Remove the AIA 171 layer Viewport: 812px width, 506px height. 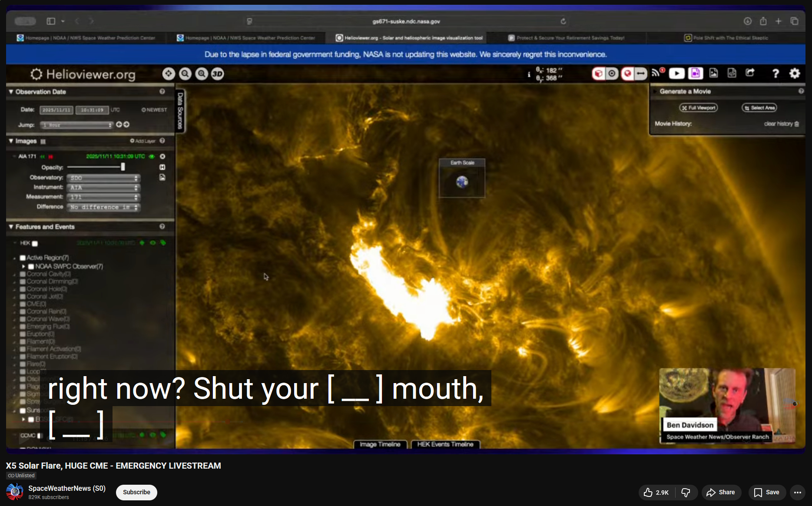(x=162, y=156)
